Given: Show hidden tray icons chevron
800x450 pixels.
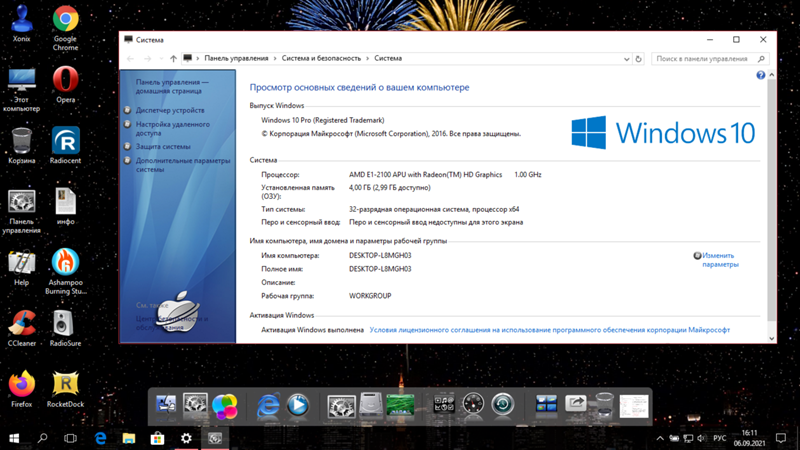Looking at the screenshot, I should pyautogui.click(x=660, y=438).
